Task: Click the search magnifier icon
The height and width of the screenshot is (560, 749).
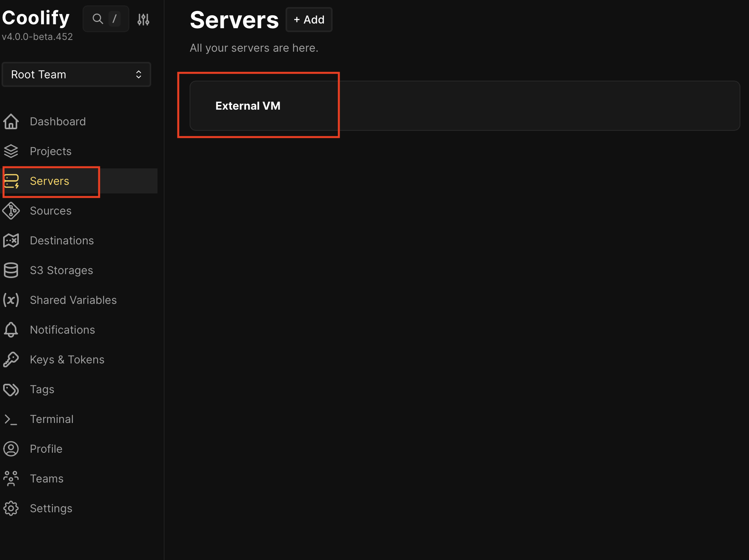Action: click(97, 18)
